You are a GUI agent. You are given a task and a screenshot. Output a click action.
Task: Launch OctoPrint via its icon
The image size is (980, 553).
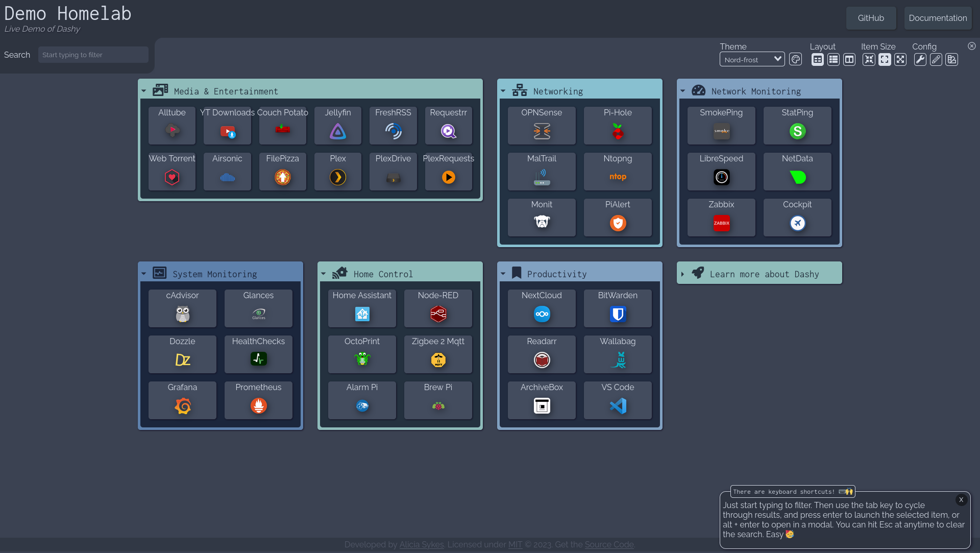coord(362,359)
